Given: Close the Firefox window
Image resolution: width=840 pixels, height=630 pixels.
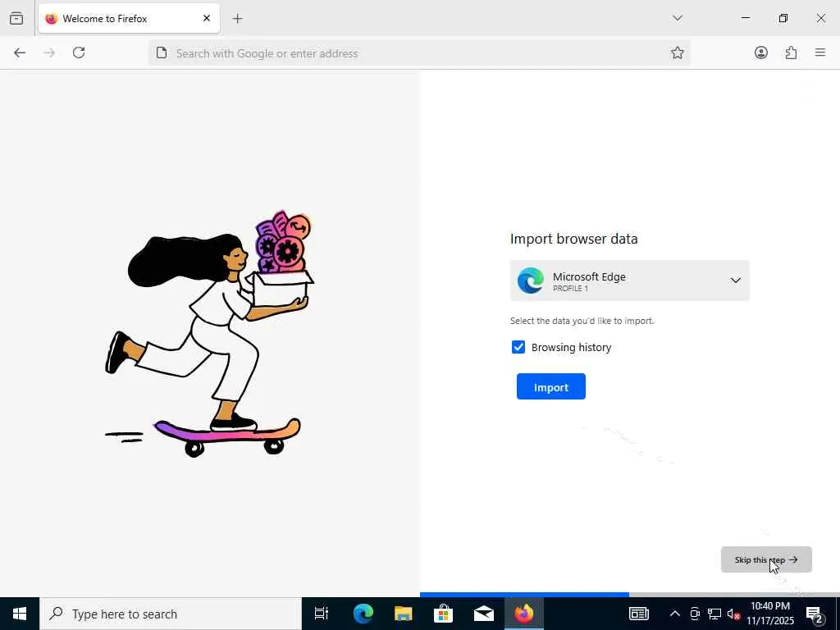Looking at the screenshot, I should (820, 18).
